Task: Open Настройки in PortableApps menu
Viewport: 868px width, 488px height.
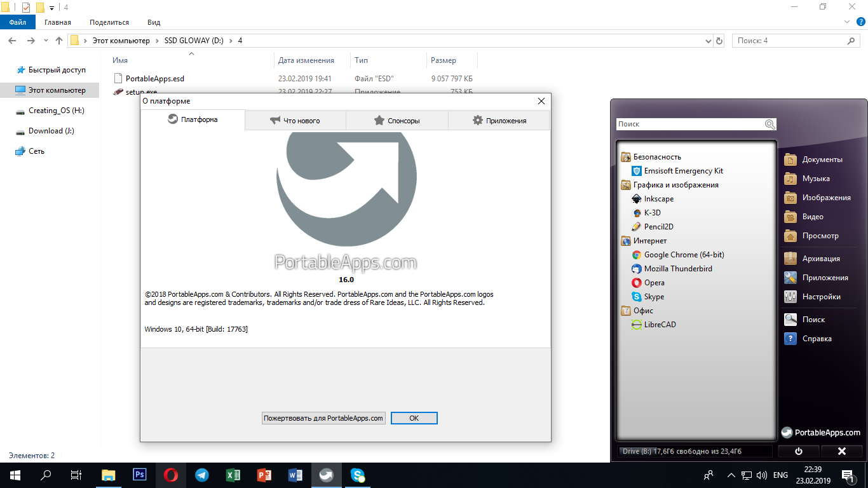Action: coord(812,297)
